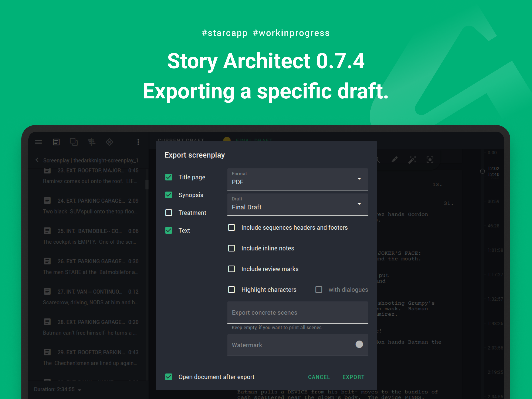This screenshot has width=532, height=399.
Task: Toggle the fullscreen focus icon
Action: coord(430,160)
